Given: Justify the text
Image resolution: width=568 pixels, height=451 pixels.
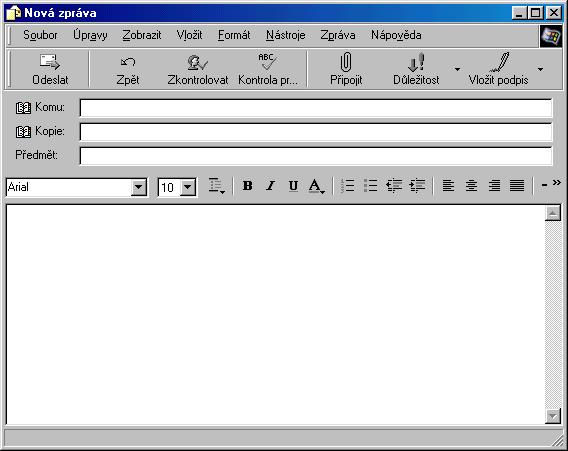Looking at the screenshot, I should [x=517, y=186].
